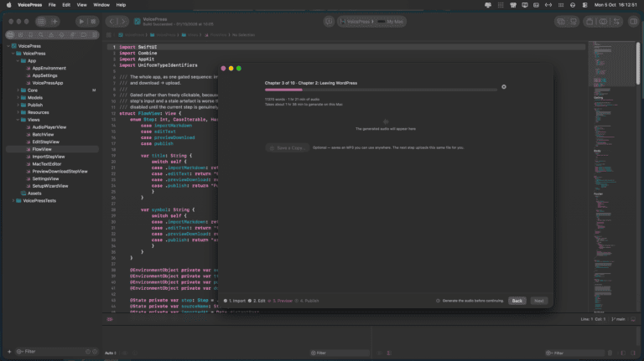
Task: Go back in Xcode editor history
Action: click(x=111, y=21)
